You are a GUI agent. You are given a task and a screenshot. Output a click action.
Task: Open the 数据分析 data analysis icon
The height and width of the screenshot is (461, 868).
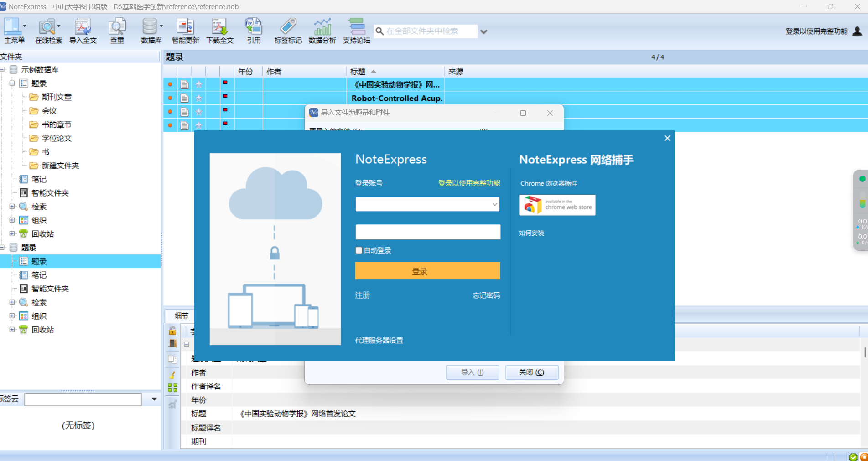322,26
